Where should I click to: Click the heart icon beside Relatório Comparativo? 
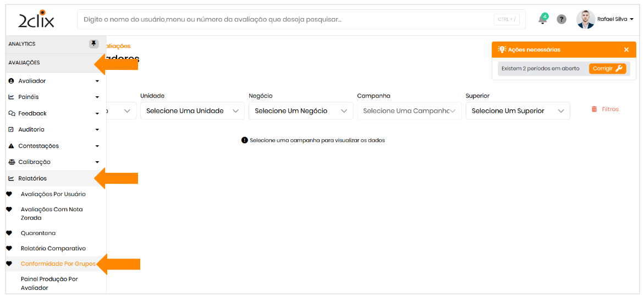pos(9,248)
